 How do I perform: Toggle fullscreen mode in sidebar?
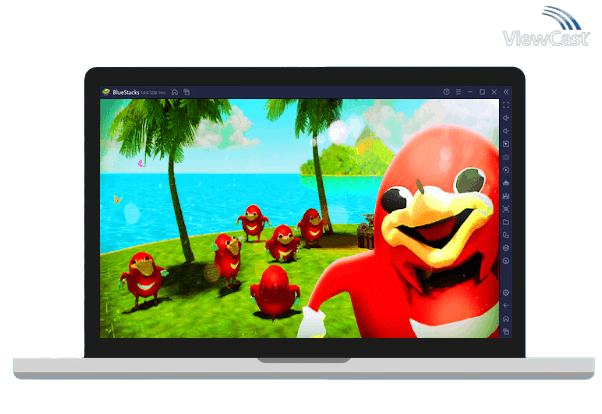[506, 105]
